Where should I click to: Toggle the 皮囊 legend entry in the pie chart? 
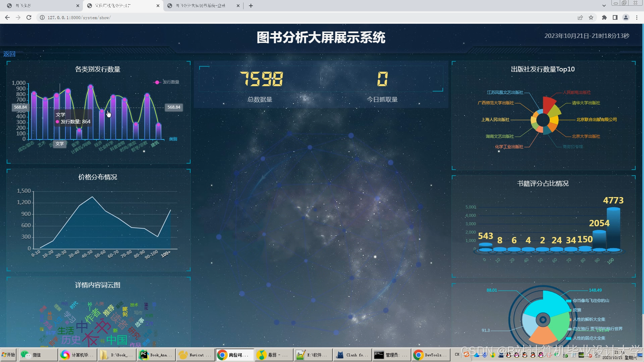577,310
